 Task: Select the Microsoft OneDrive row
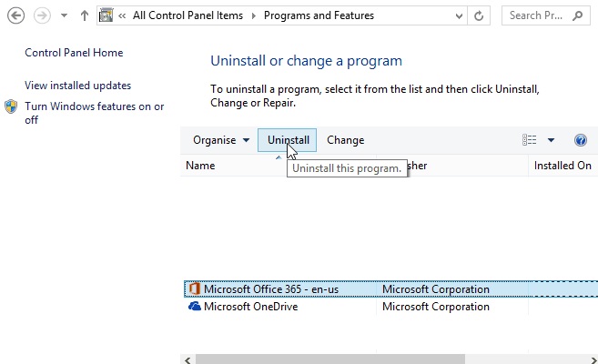pos(390,307)
